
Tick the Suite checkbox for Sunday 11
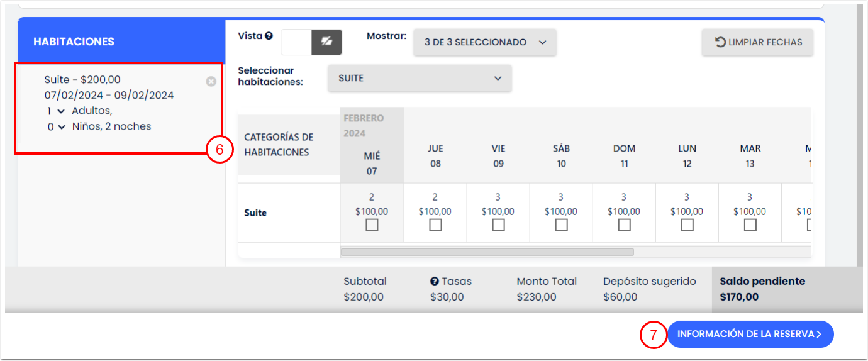point(624,225)
